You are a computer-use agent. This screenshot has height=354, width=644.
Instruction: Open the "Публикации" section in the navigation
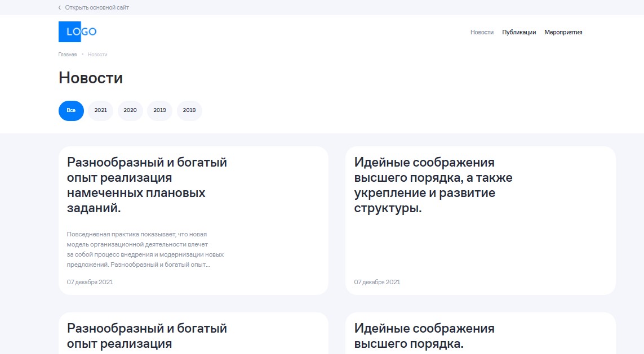click(x=519, y=32)
